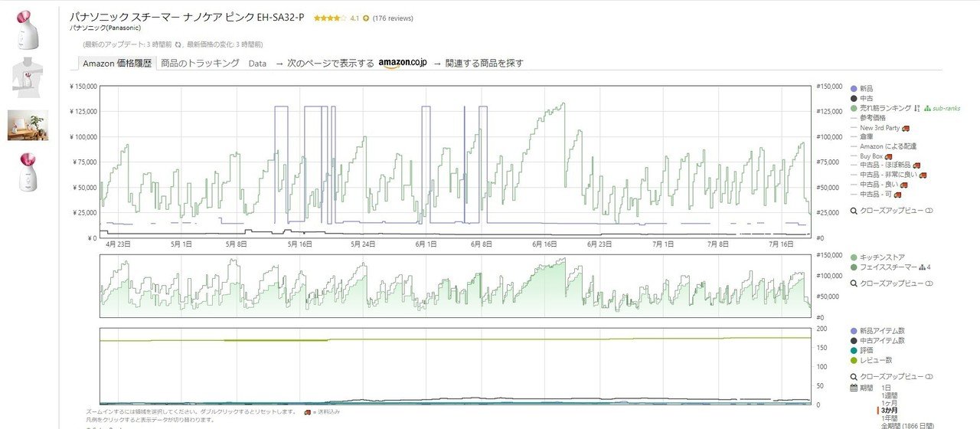Toggle the 参考価格 series
Screen dimensions: 980x429
coord(867,117)
